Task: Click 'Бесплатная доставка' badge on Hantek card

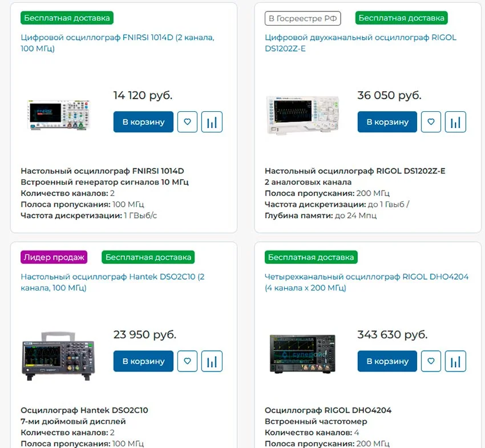Action: point(148,257)
